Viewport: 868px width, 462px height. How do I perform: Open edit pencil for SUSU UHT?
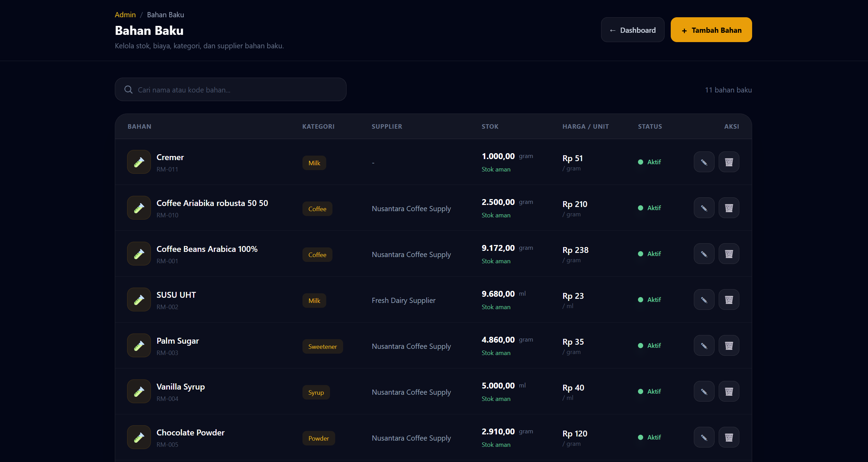click(704, 299)
